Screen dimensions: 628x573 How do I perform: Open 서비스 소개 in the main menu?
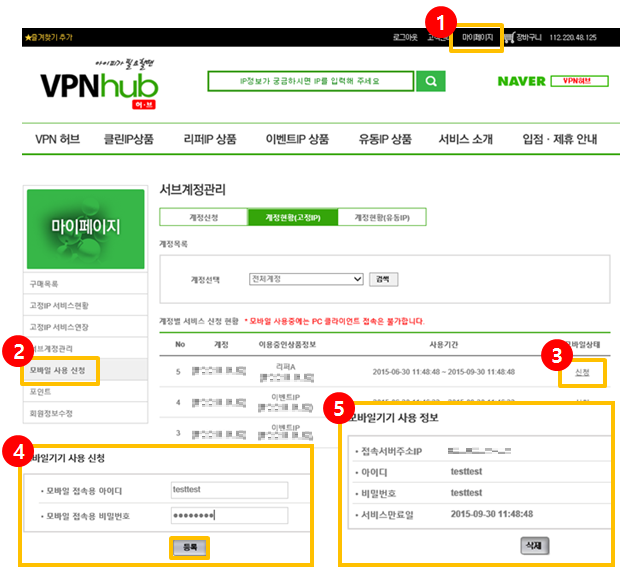(475, 139)
